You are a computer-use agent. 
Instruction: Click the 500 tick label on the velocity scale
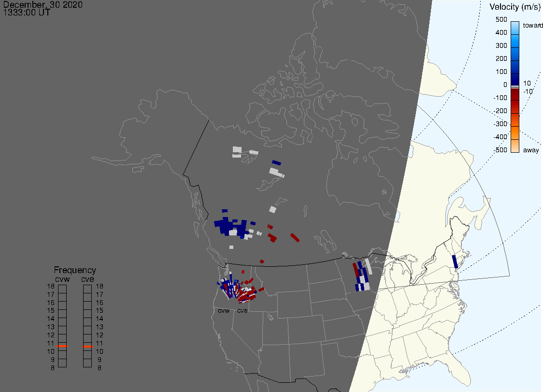click(501, 19)
